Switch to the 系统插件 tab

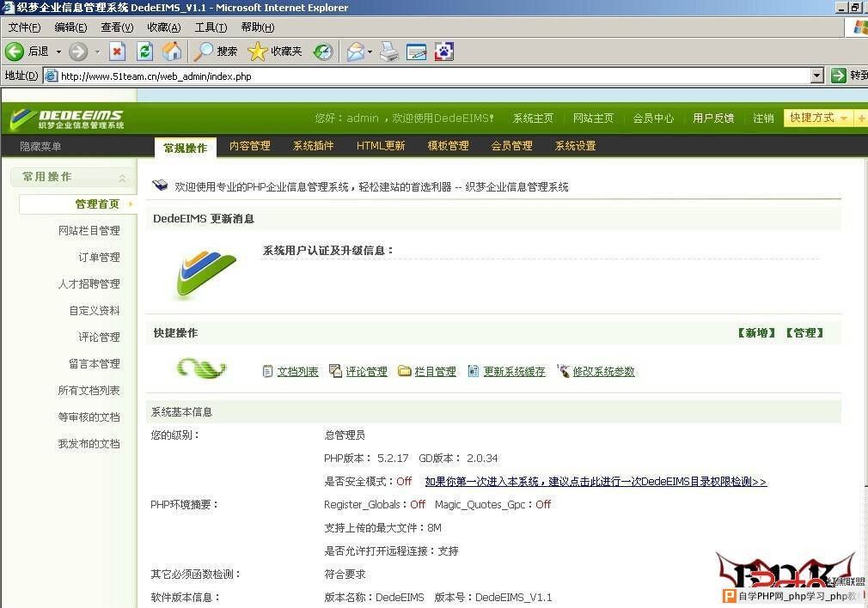click(314, 146)
